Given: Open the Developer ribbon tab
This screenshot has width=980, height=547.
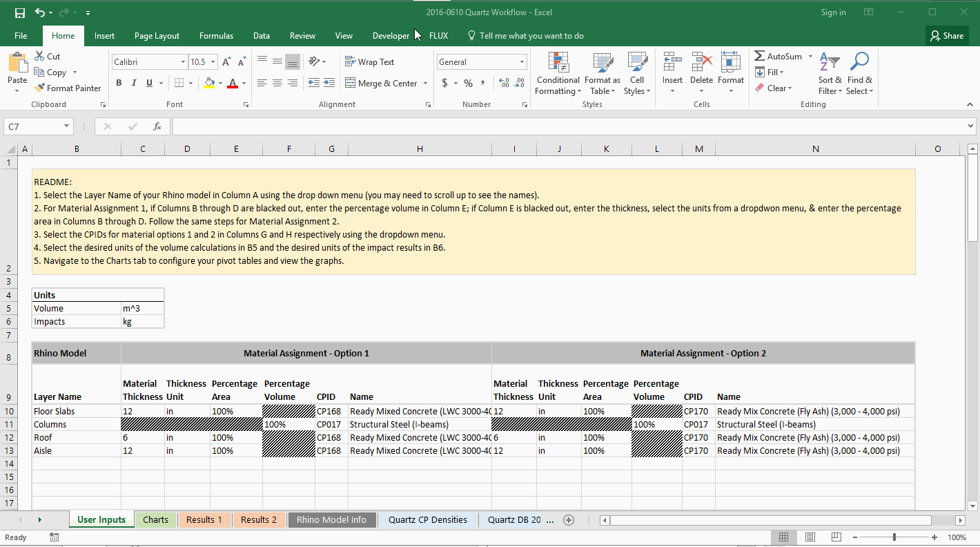Looking at the screenshot, I should pos(391,36).
